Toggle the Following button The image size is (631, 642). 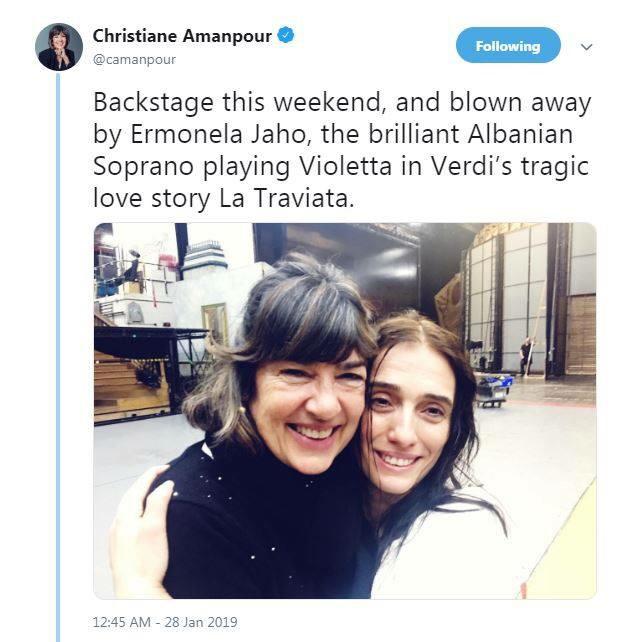pos(508,45)
